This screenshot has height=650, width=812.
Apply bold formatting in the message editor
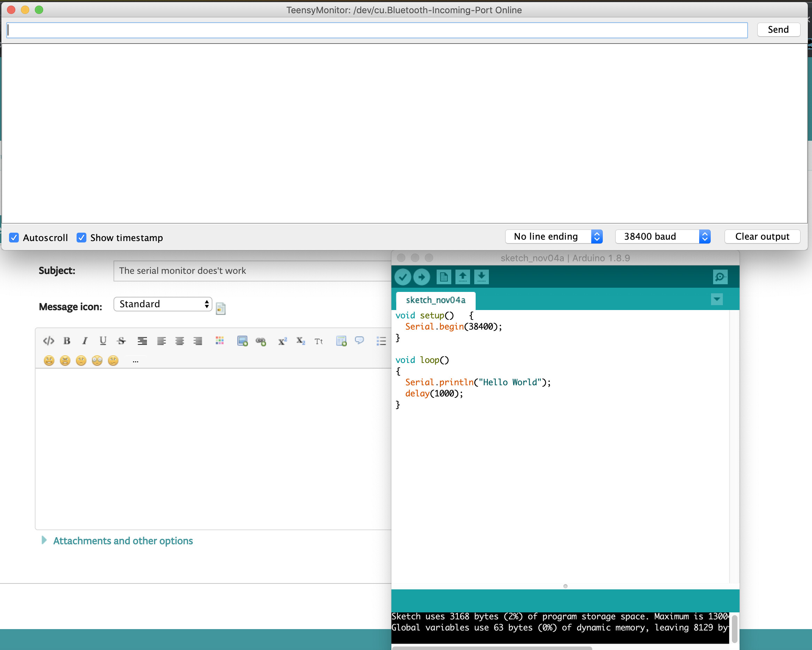(67, 341)
